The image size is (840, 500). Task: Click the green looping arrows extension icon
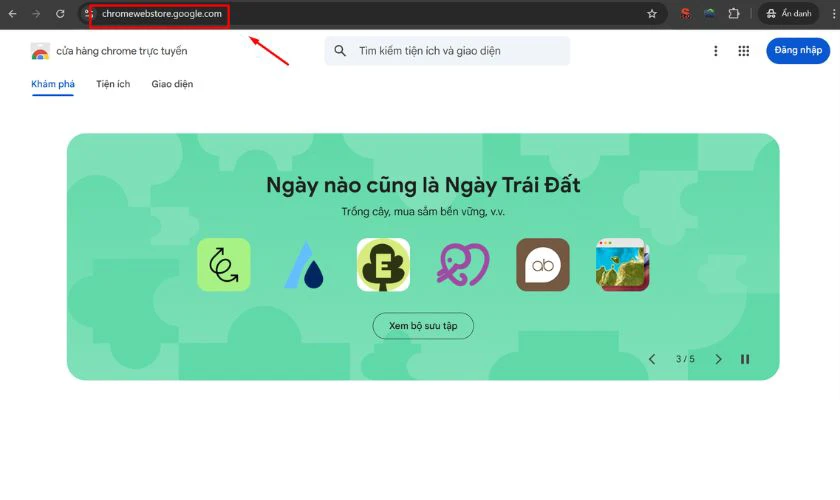coord(224,265)
